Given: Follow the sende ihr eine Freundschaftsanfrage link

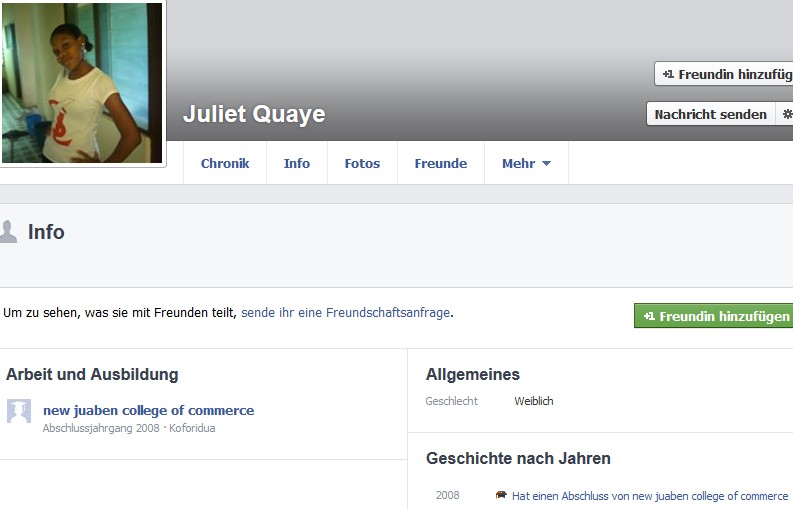Looking at the screenshot, I should point(345,313).
